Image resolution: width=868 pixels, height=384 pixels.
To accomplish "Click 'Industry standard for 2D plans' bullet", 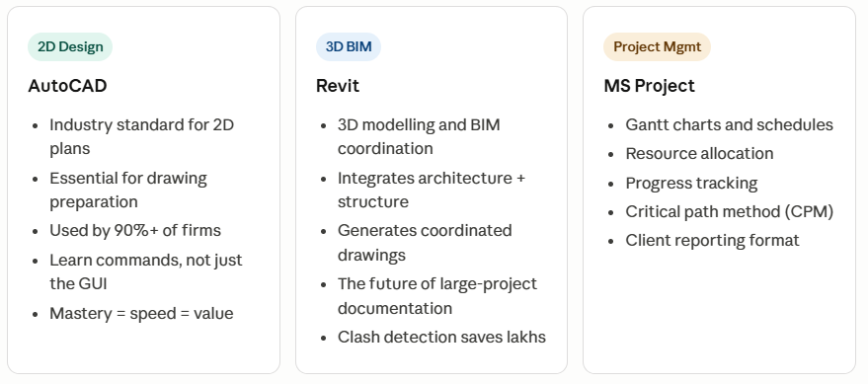I will pyautogui.click(x=142, y=136).
